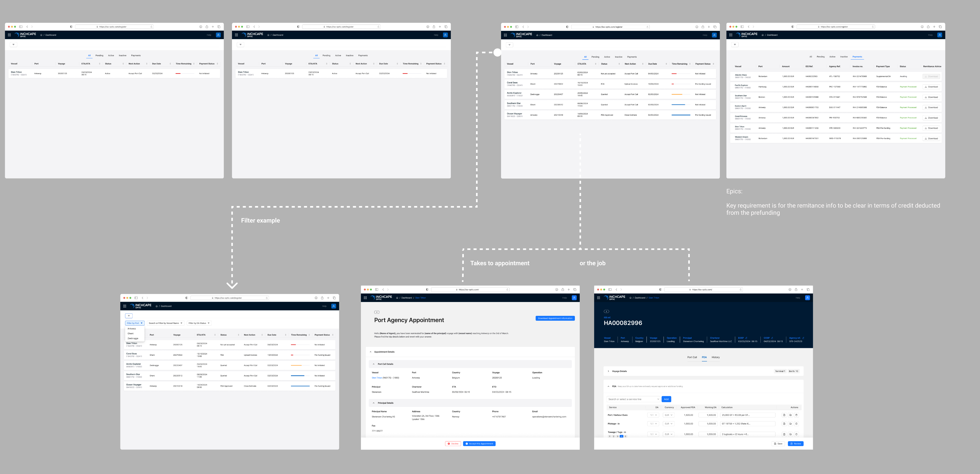Sort by ETA/ATA in Filter example window
980x474 pixels.
[215, 335]
